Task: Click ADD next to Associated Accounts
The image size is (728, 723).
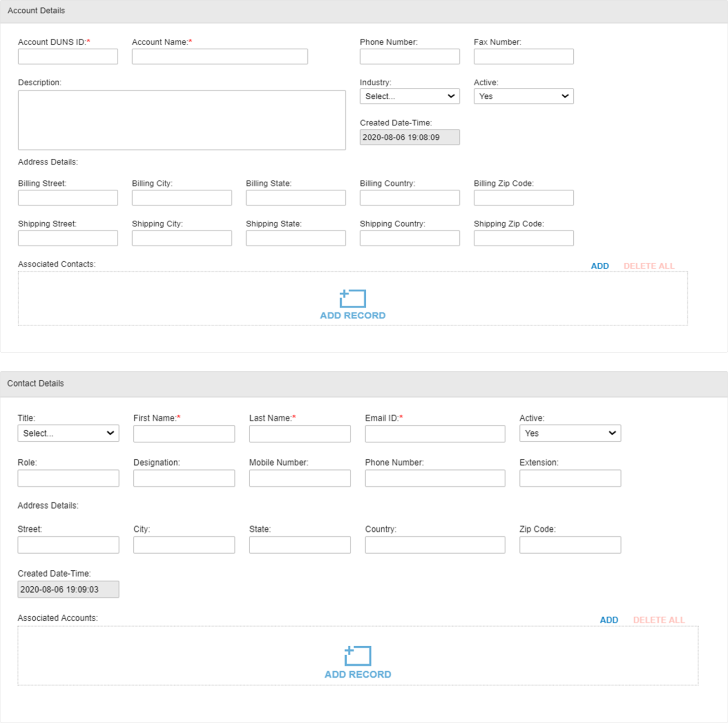Action: point(608,620)
